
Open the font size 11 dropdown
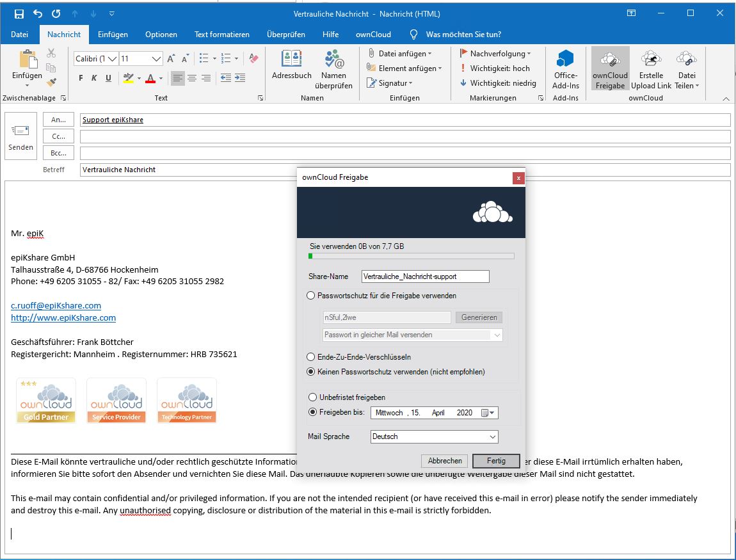coord(156,59)
